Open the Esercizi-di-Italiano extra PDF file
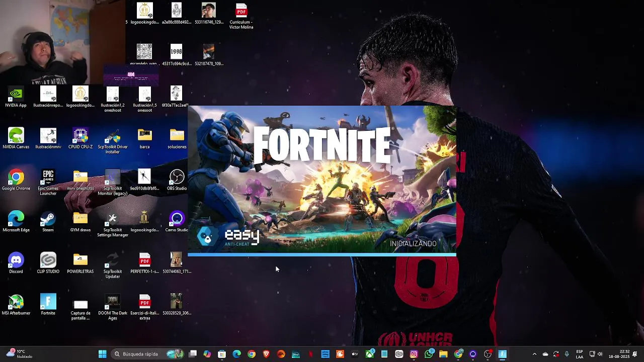This screenshot has width=644, height=362. pyautogui.click(x=144, y=307)
